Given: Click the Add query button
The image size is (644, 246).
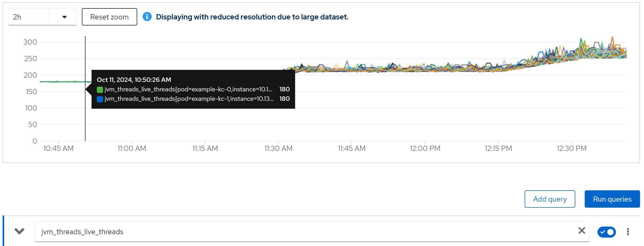Looking at the screenshot, I should click(550, 199).
